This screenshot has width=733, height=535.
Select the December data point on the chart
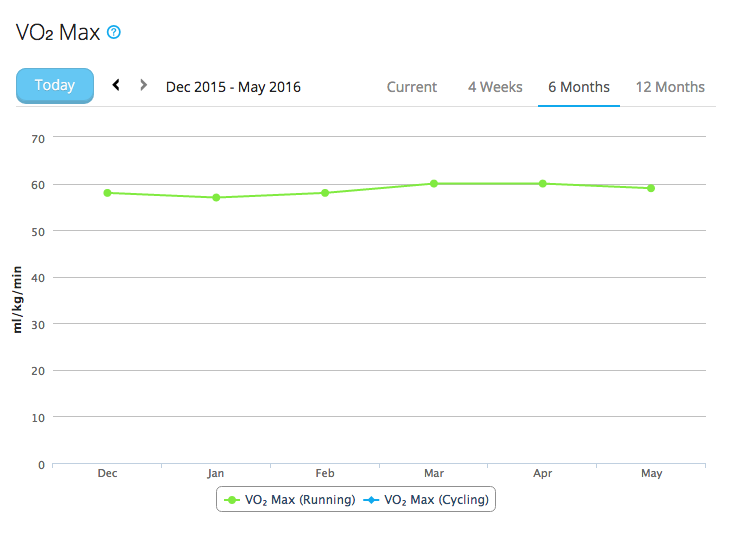coord(107,193)
